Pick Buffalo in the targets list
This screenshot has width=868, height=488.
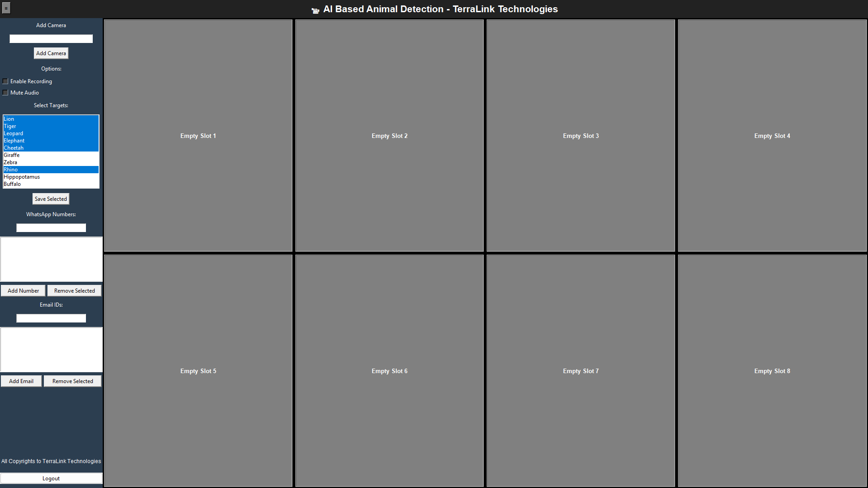point(12,184)
